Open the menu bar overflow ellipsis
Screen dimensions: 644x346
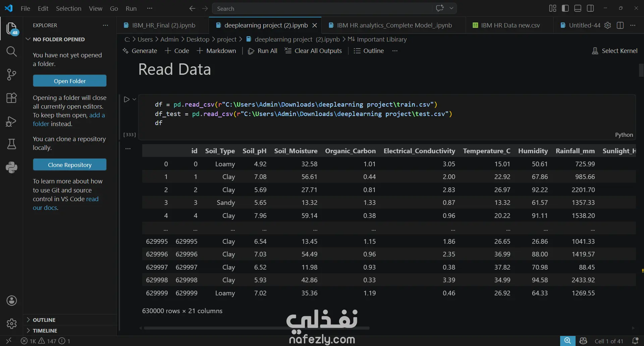click(x=150, y=8)
